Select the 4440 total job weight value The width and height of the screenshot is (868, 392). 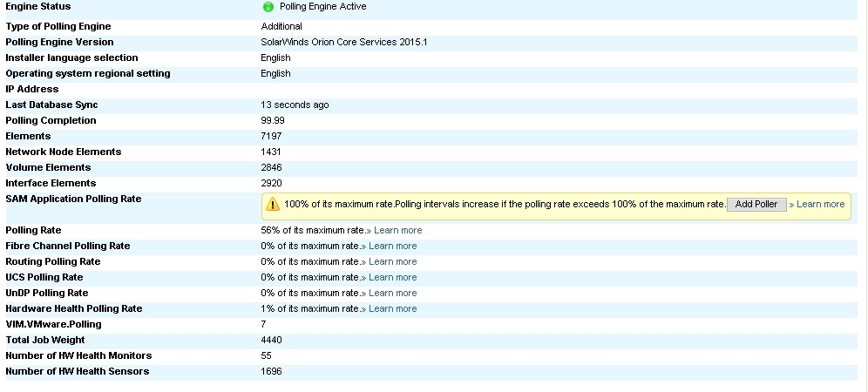click(271, 340)
